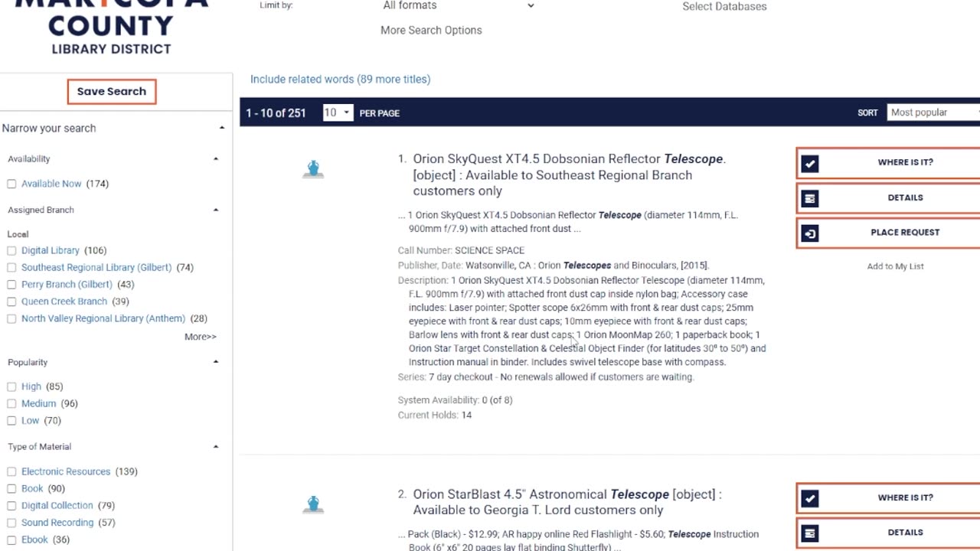Click WHERE IS IT? for Orion SkyQuest
Viewport: 980px width, 551px height.
pyautogui.click(x=888, y=162)
